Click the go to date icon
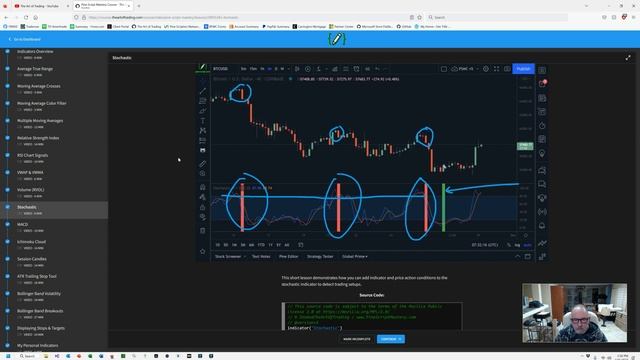Image resolution: width=640 pixels, height=360 pixels. [x=301, y=245]
